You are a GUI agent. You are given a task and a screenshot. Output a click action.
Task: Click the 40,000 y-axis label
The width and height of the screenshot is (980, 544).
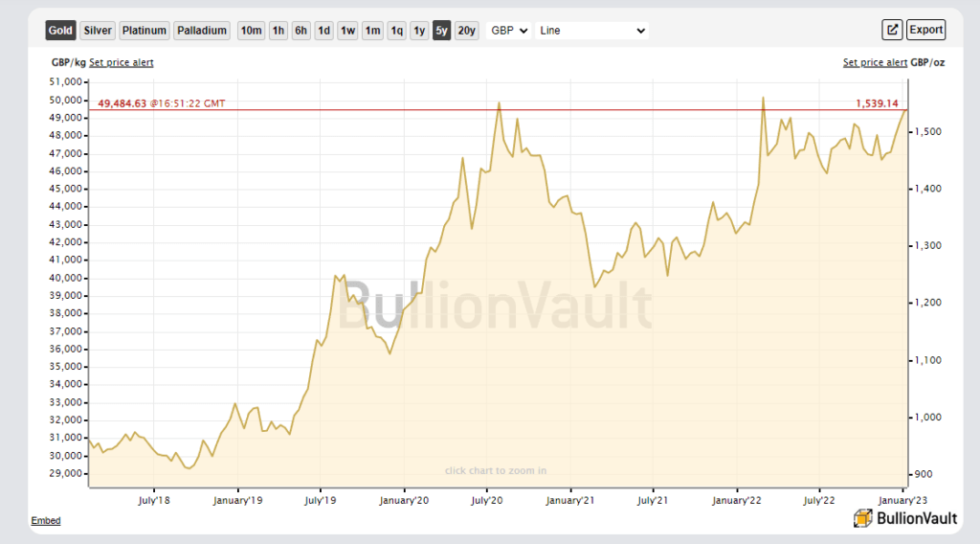[x=66, y=278]
